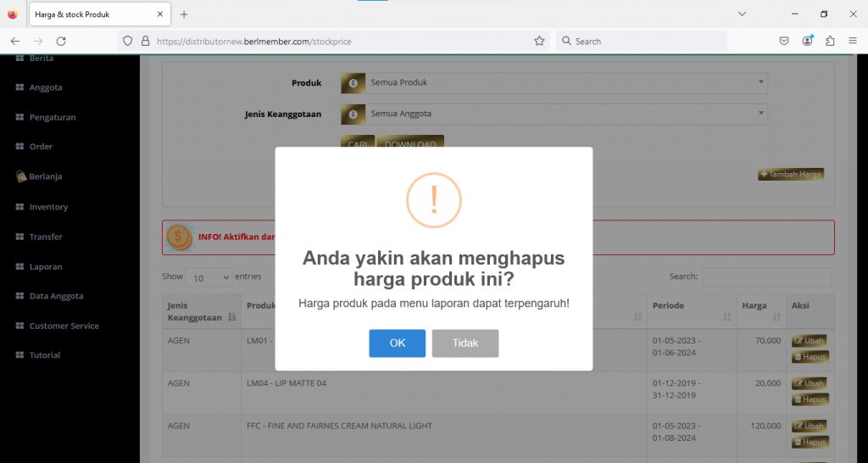Click the Save to Pocket icon
Screen dimensions: 868x463
(785, 41)
